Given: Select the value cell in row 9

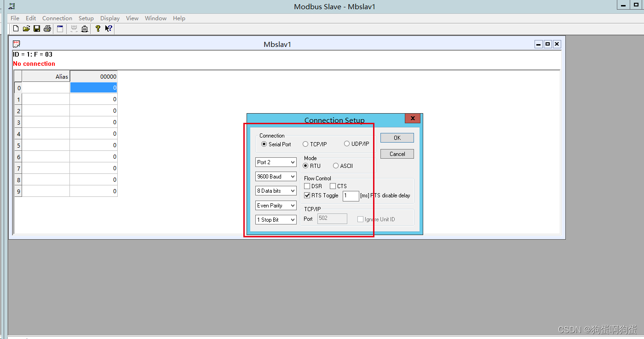Looking at the screenshot, I should click(x=93, y=191).
